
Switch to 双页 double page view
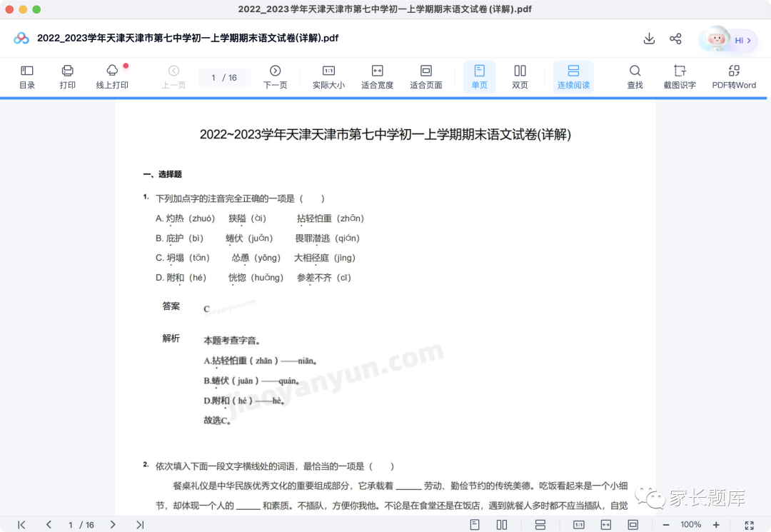[x=520, y=77]
